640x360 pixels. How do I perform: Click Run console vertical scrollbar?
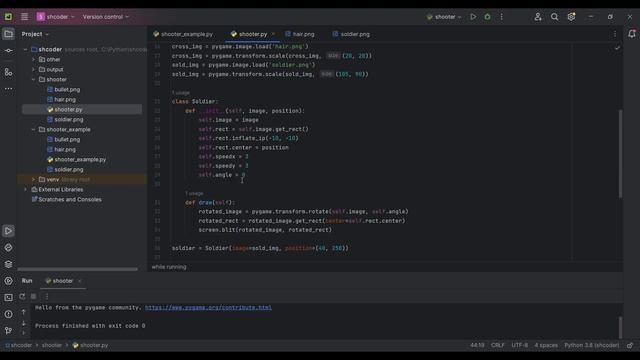(620, 327)
